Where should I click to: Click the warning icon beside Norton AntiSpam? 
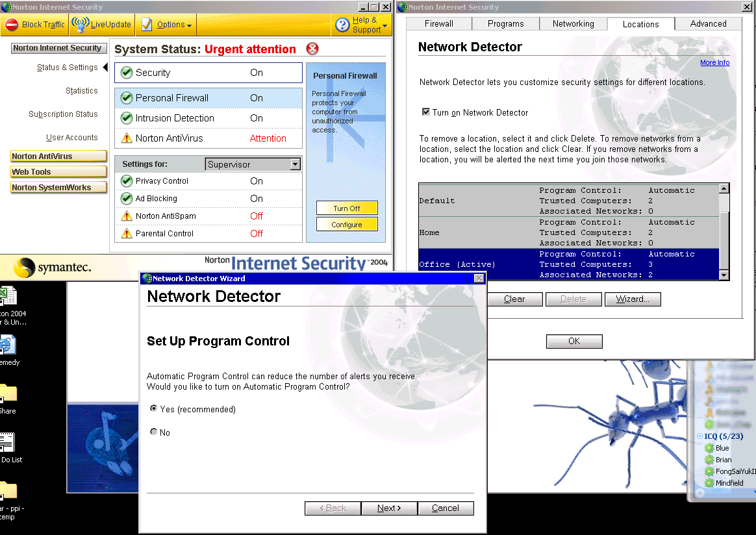point(126,216)
